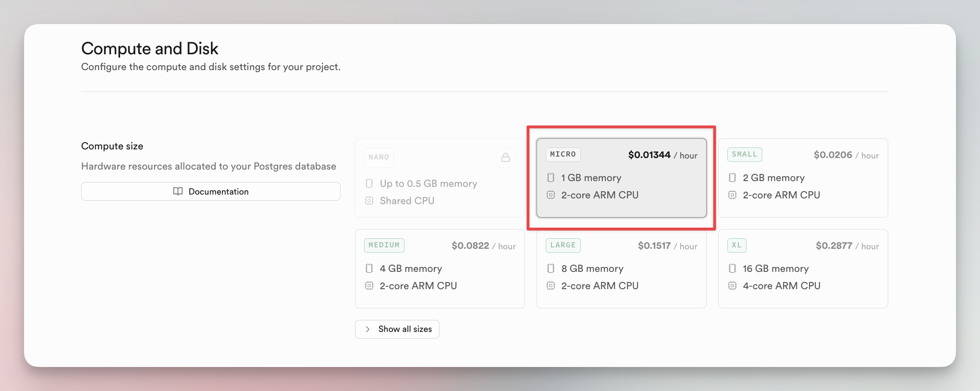Click the CPU icon on Medium card
Image resolution: width=980 pixels, height=391 pixels.
point(369,286)
